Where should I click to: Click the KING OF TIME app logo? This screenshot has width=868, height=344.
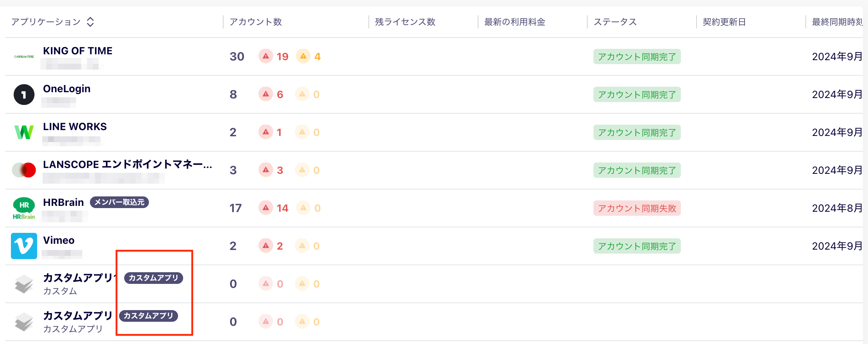tap(24, 56)
